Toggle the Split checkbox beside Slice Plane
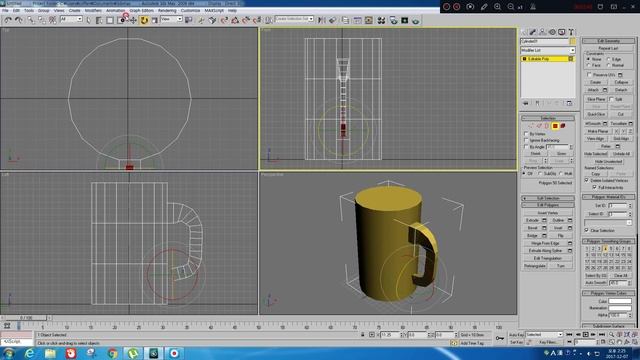The image size is (640, 360). [x=611, y=99]
